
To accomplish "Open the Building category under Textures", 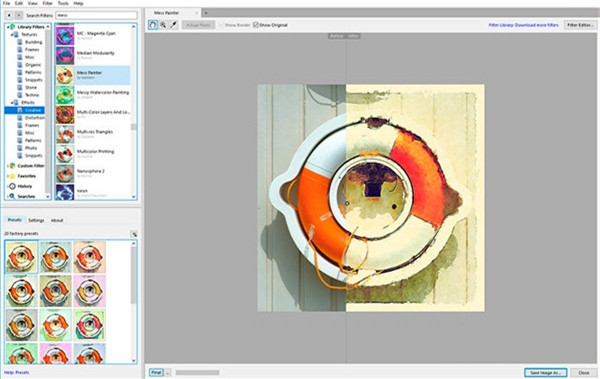I will (x=33, y=42).
